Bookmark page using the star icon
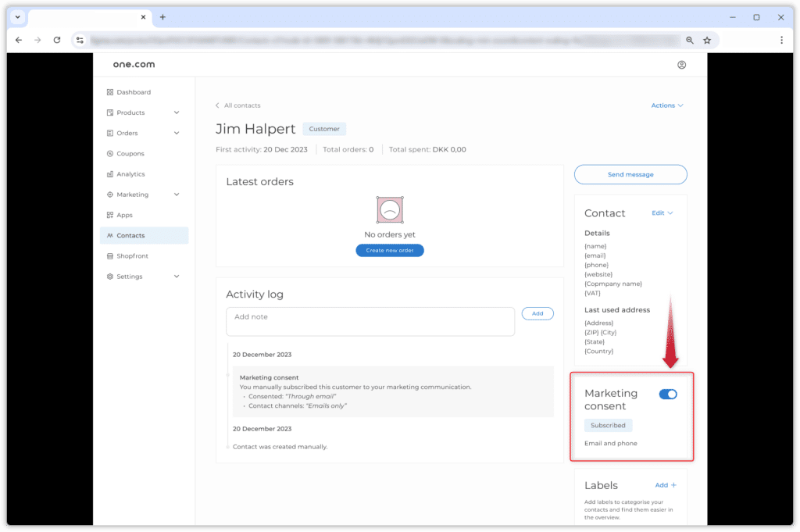Viewport: 800px width, 532px height. click(x=707, y=40)
